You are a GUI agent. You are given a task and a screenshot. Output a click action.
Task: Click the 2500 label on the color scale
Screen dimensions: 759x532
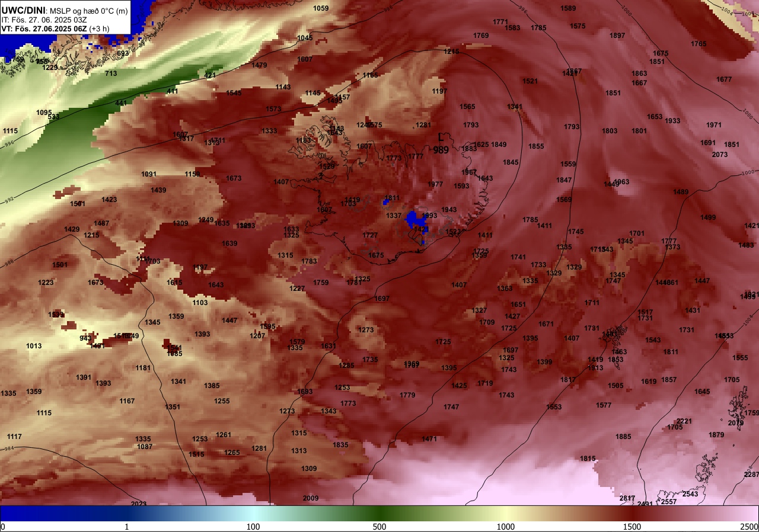point(750,527)
